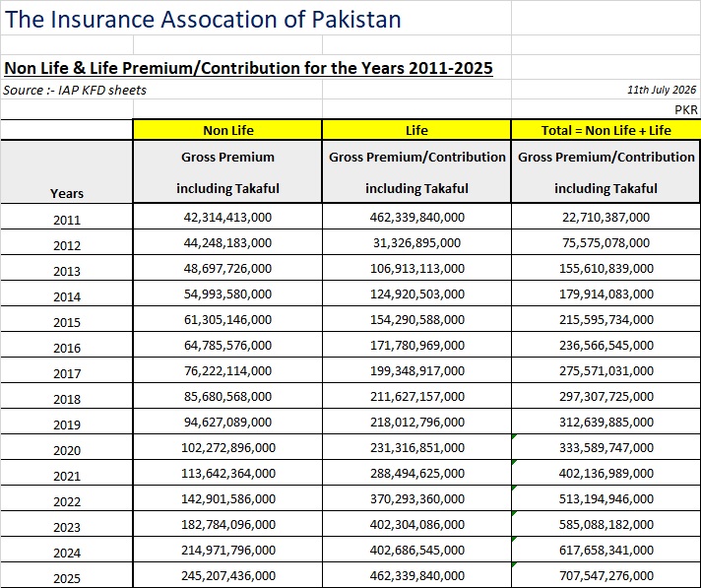701x588 pixels.
Task: Click the 'Source :- IAP KFD sheets' cell
Action: click(x=75, y=90)
